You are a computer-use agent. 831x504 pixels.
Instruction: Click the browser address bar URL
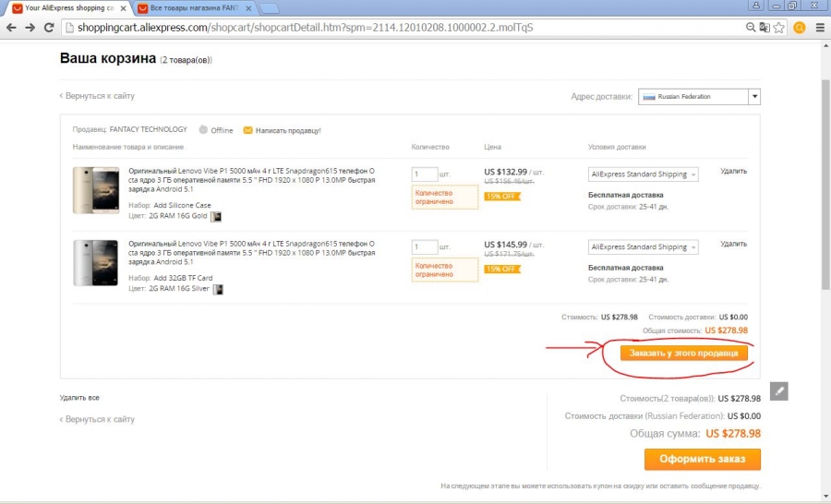click(x=306, y=28)
